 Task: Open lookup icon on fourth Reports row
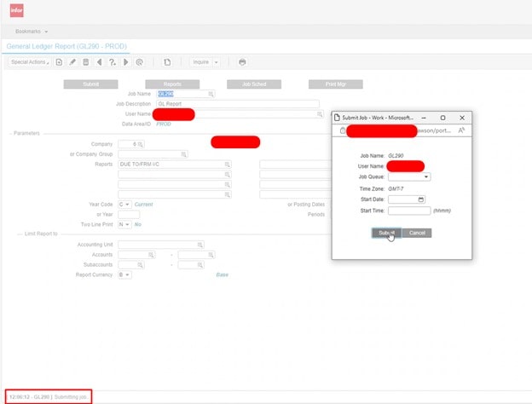(228, 194)
